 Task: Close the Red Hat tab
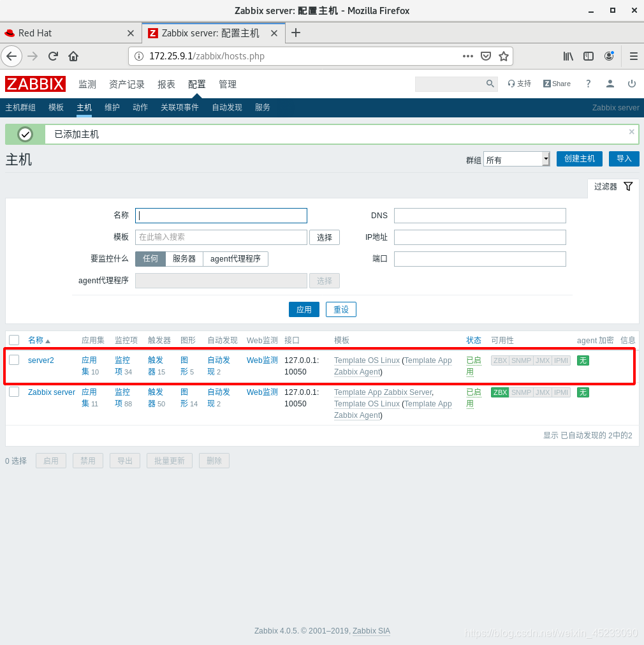[x=131, y=33]
